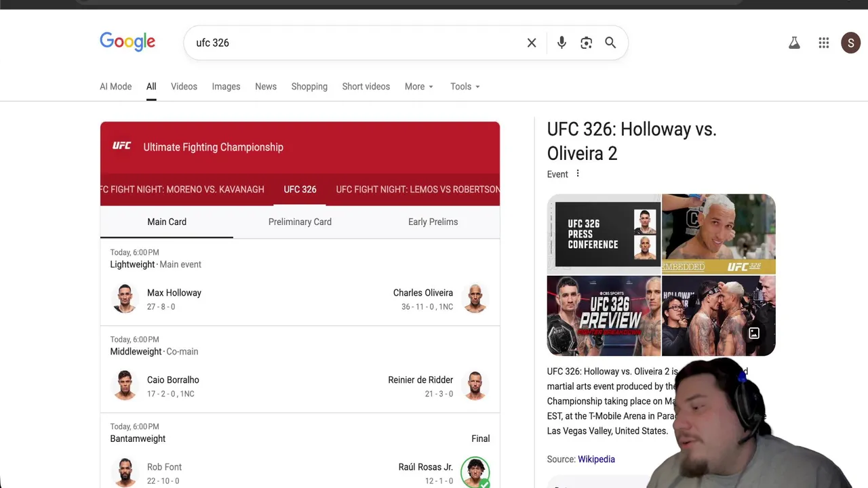
Task: Click the Caio Borralho name
Action: (173, 380)
